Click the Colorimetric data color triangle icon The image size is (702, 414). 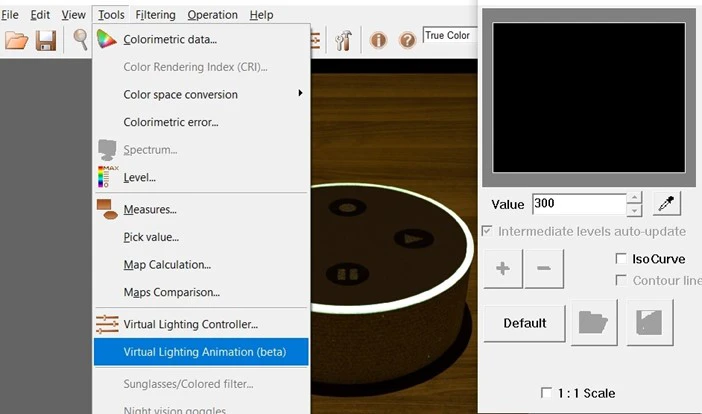[107, 39]
